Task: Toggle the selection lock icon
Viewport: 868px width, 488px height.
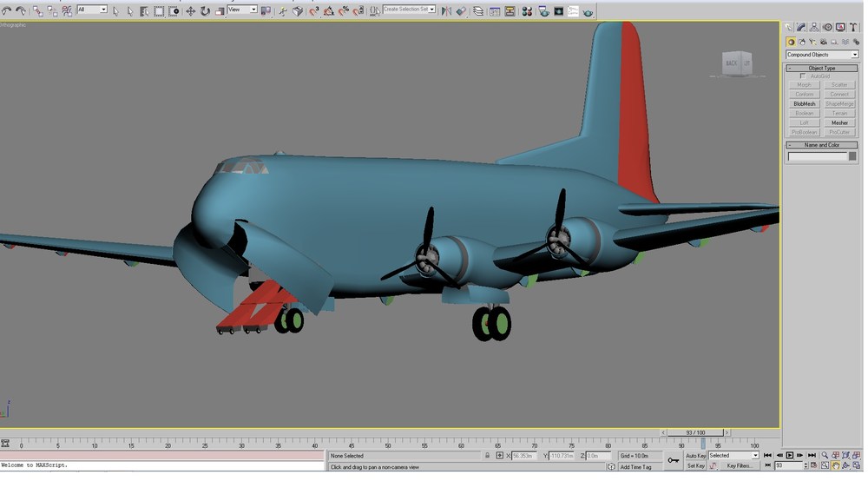Action: pos(487,455)
